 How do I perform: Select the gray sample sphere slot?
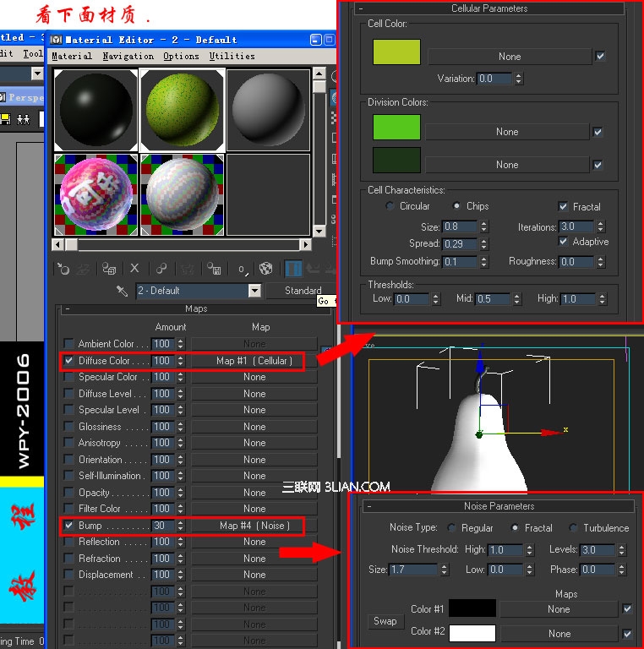(268, 110)
